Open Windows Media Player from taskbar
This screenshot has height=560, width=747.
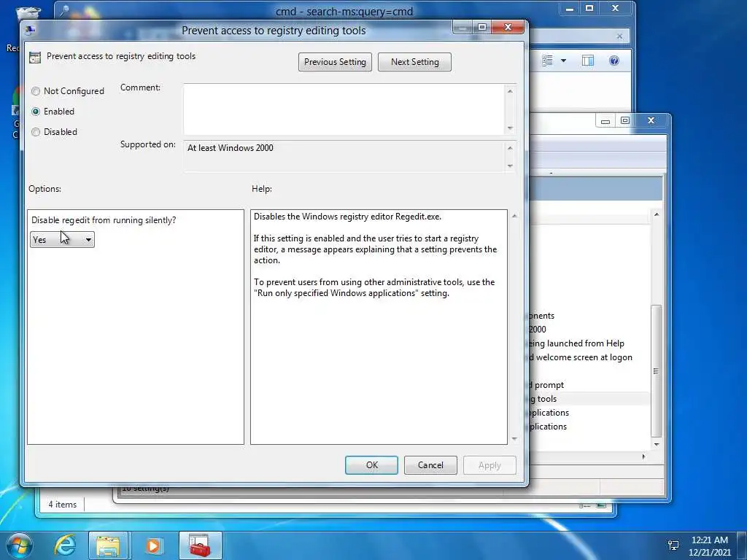[x=153, y=545]
